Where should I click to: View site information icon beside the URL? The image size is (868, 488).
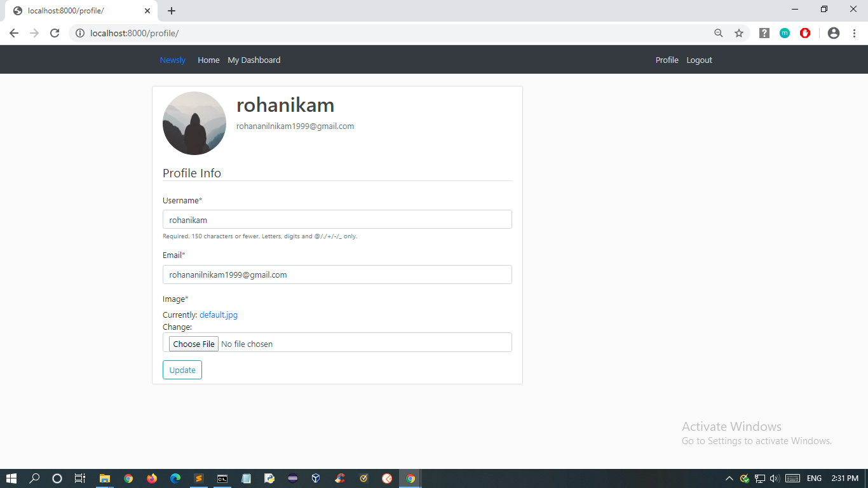pos(80,33)
